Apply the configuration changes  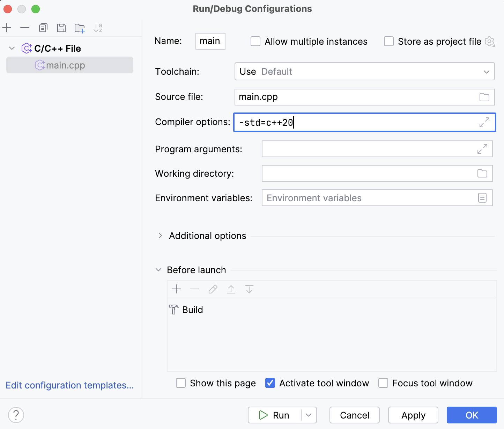pyautogui.click(x=413, y=415)
